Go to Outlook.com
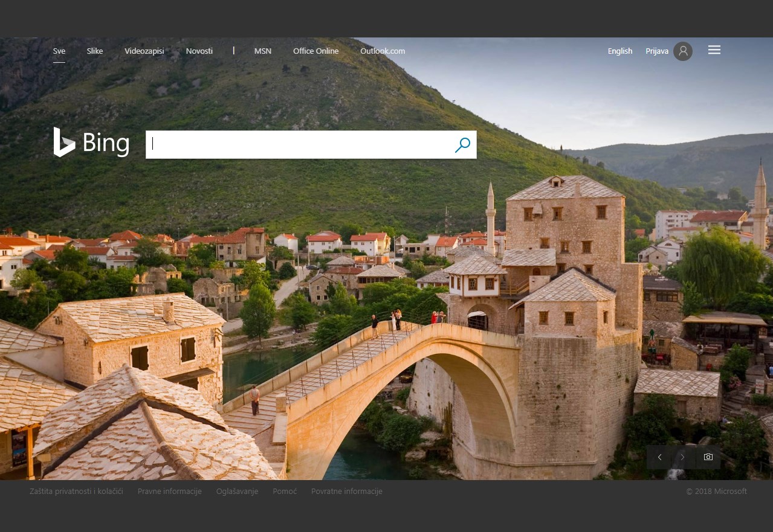Viewport: 773px width, 532px height. 383,51
